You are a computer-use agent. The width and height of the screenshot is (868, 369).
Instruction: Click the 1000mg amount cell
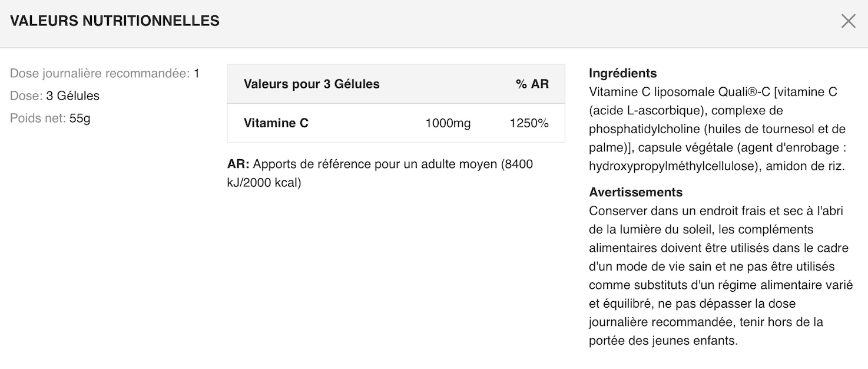coord(448,123)
